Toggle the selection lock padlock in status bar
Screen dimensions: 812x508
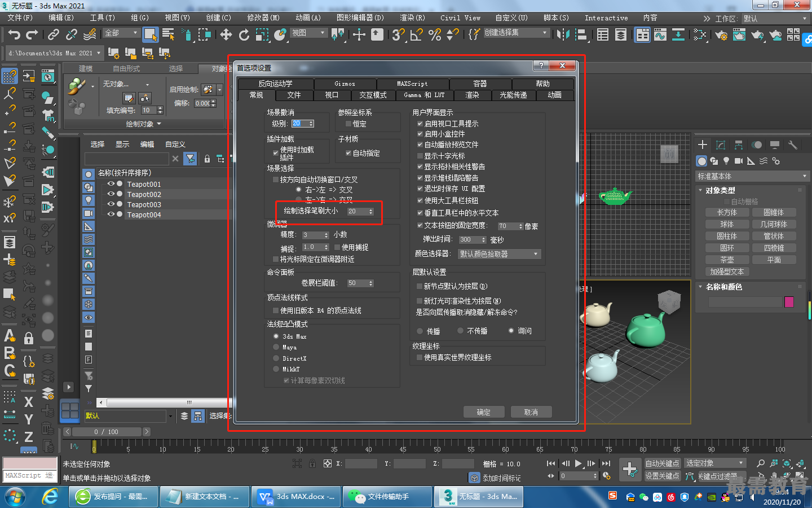pos(312,463)
